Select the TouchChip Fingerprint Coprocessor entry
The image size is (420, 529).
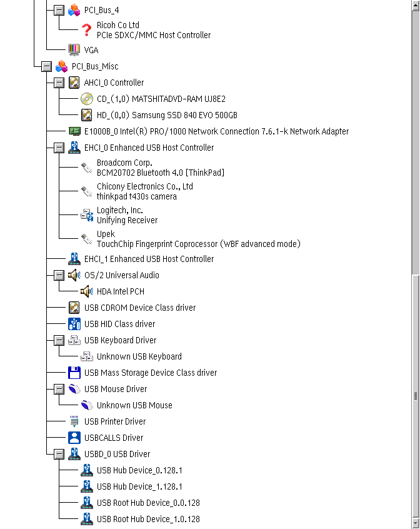(199, 239)
